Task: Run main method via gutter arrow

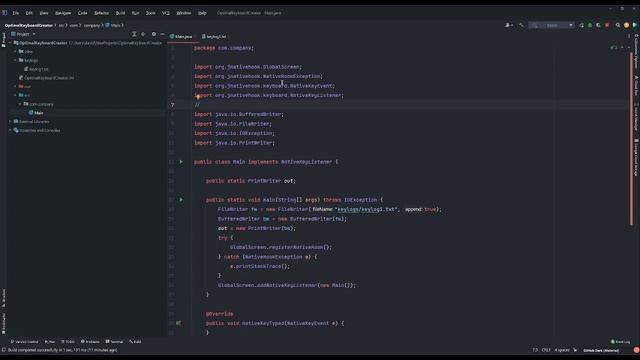Action: pos(181,200)
